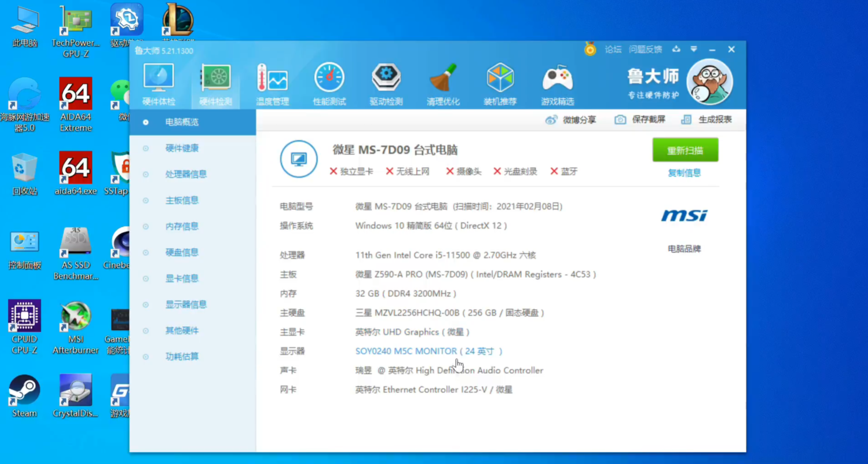Viewport: 868px width, 464px height.
Task: Open the 问题反馈 feedback link
Action: point(645,49)
